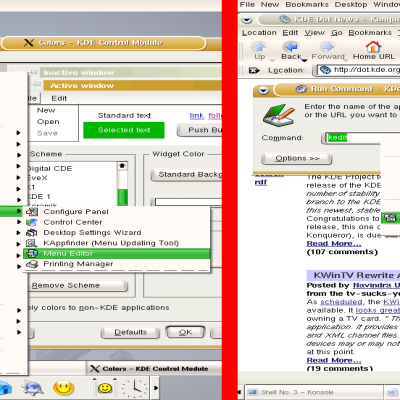Select the Menu Editor menu entry

[x=117, y=254]
